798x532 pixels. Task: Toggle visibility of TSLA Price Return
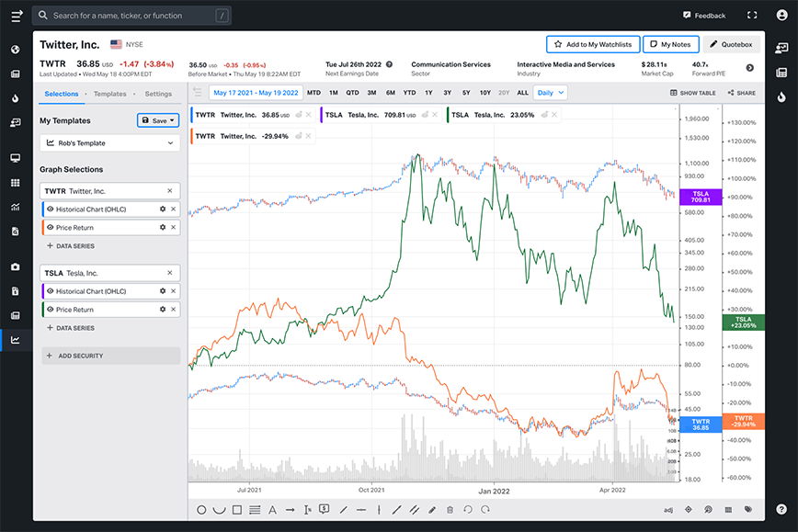tap(51, 310)
